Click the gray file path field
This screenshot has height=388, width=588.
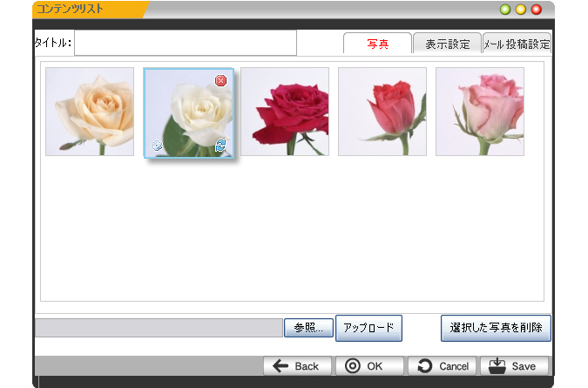(159, 328)
